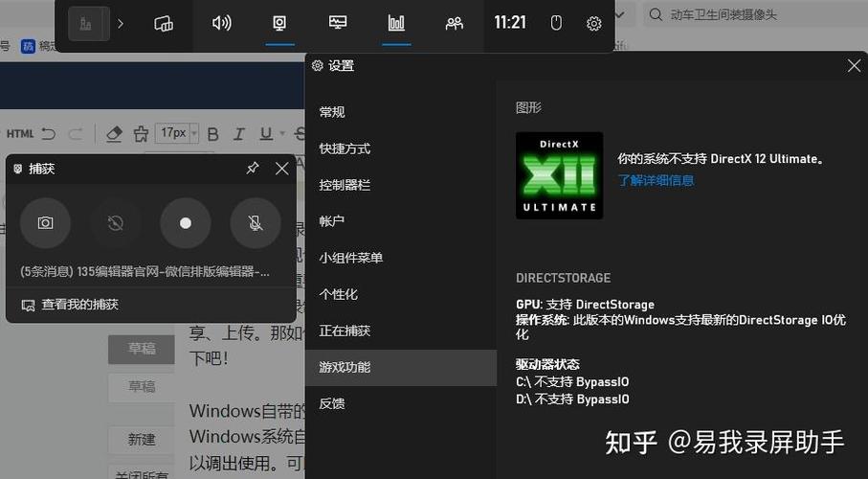868x479 pixels.
Task: Toggle the Capture widget icon in the Game Bar
Action: (279, 23)
